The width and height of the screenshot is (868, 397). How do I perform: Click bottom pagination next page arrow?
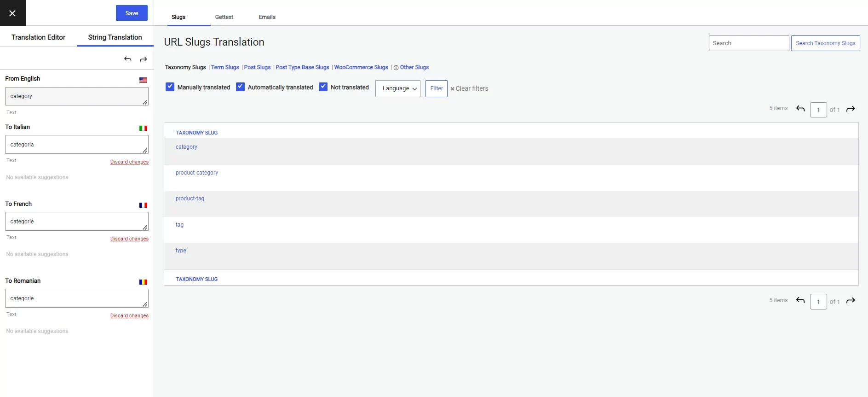pos(851,301)
